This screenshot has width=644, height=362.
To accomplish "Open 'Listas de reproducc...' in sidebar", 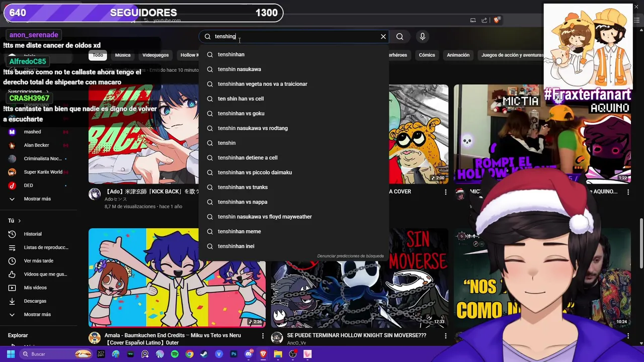I will [x=38, y=247].
